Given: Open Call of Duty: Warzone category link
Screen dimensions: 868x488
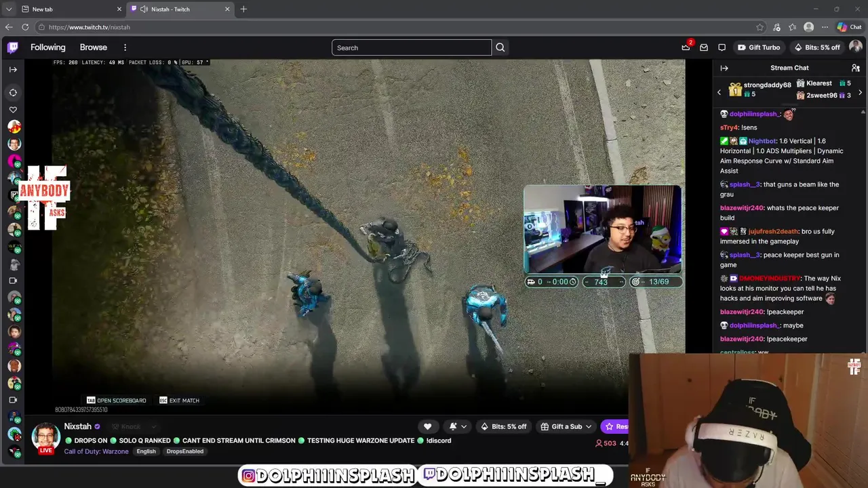Looking at the screenshot, I should click(96, 451).
